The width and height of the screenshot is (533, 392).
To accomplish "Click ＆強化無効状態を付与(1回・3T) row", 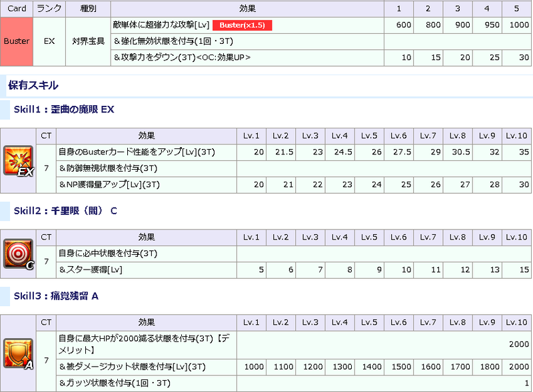I will pyautogui.click(x=247, y=41).
